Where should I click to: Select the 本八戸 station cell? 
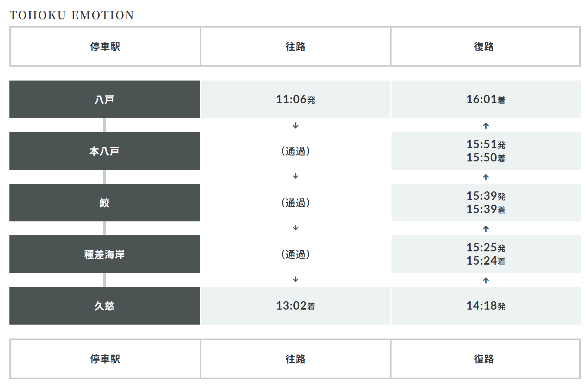[x=105, y=151]
